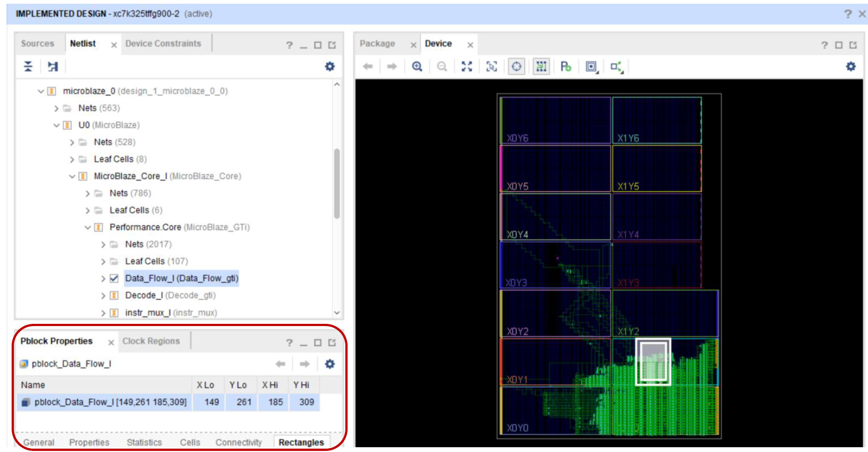Click Netlist vertical scrollbar thumb
Screen dimensions: 868x452
click(337, 184)
